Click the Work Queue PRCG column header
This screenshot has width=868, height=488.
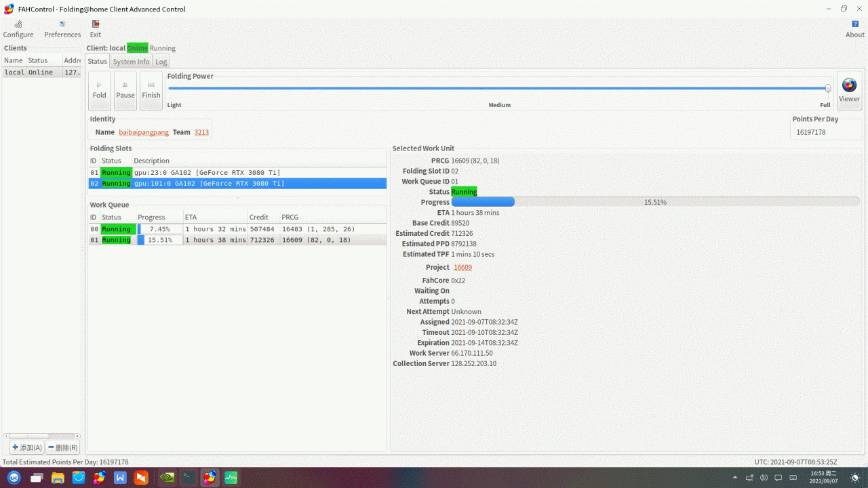pos(333,217)
